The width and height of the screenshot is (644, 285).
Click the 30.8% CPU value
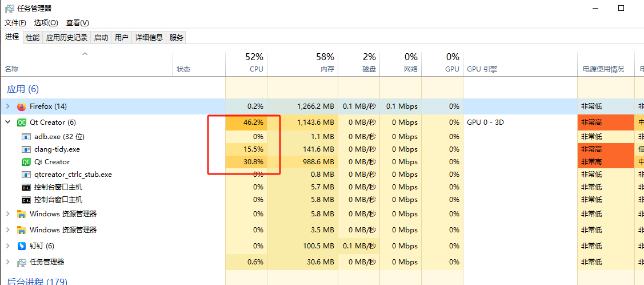[x=253, y=162]
